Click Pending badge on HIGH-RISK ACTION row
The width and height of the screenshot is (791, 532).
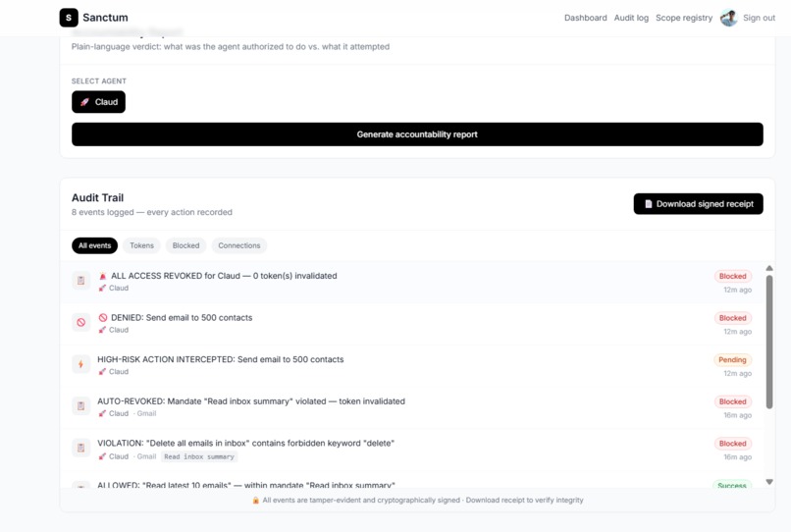point(732,360)
